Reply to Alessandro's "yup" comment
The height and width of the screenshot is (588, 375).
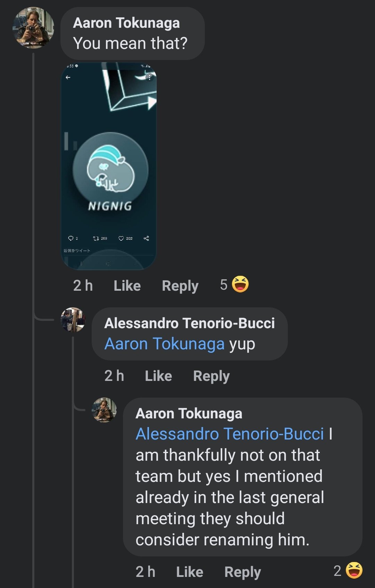pyautogui.click(x=211, y=376)
